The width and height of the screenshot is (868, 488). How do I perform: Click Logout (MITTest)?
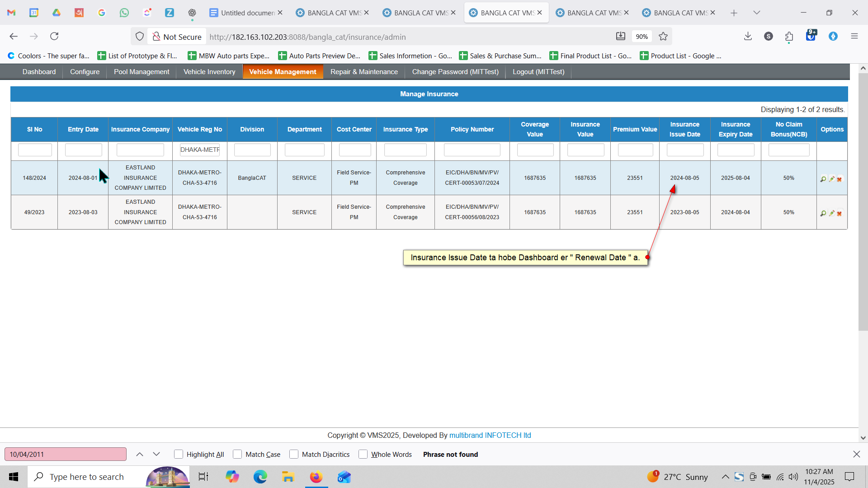click(538, 72)
